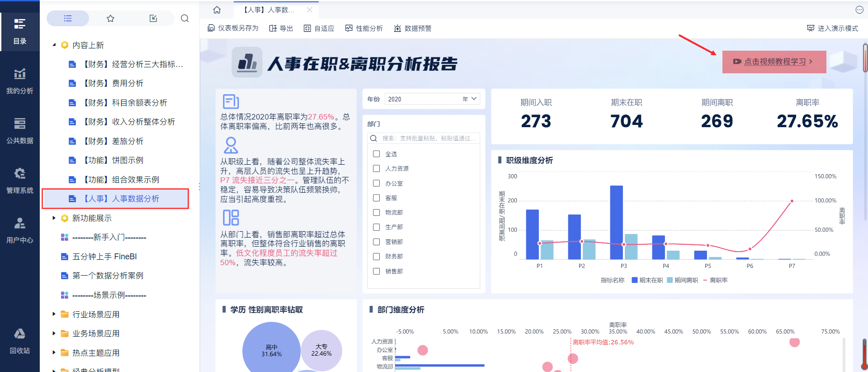Screen dimensions: 868x372
Task: Switch to the edit-share tab icon
Action: (153, 18)
